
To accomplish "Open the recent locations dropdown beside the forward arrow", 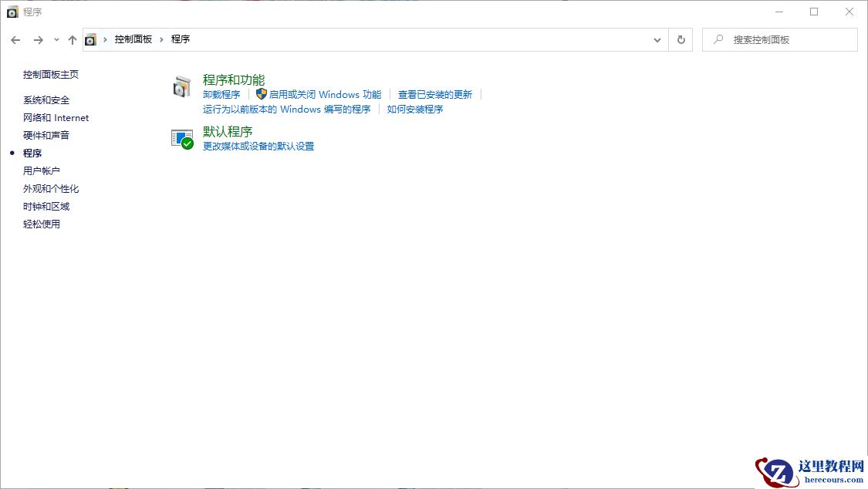I will (55, 39).
